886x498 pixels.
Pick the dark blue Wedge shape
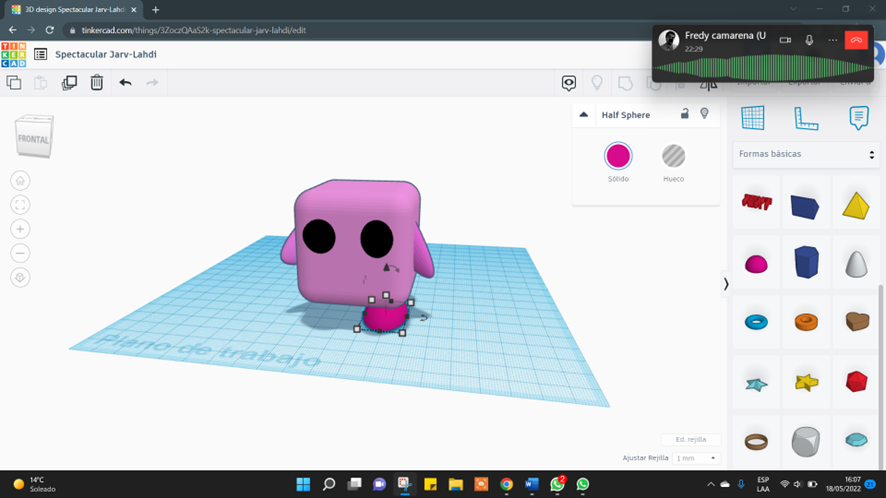[805, 206]
